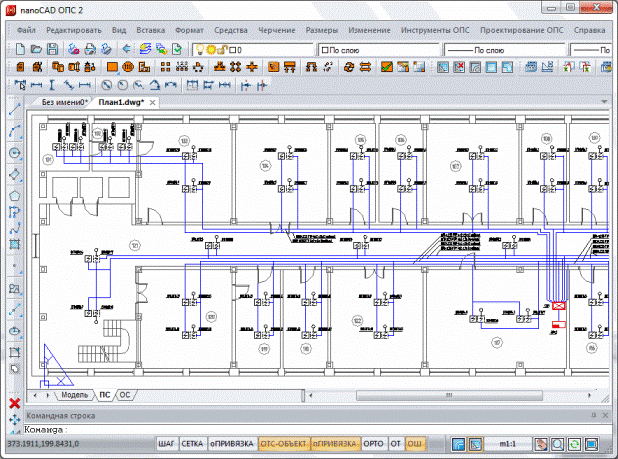The height and width of the screenshot is (459, 618).
Task: Select the linear dimension tool icon
Action: point(36,85)
